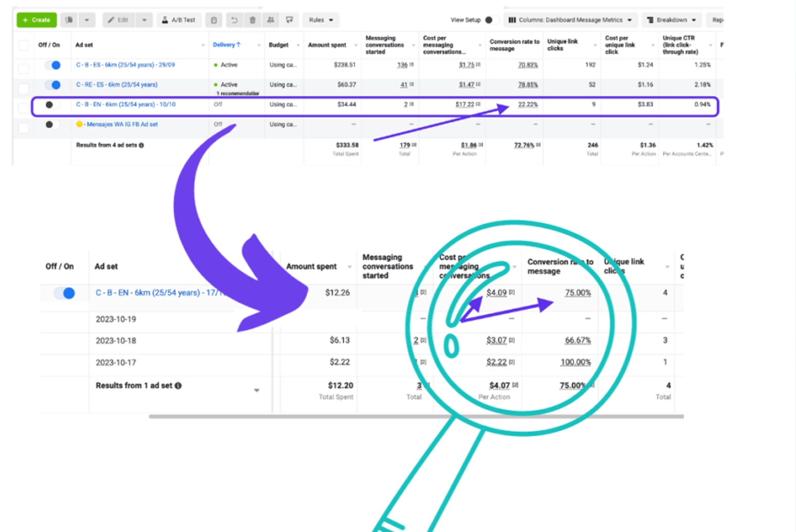This screenshot has width=796, height=532.
Task: Click the toolbar icon left of Rules
Action: pyautogui.click(x=290, y=20)
